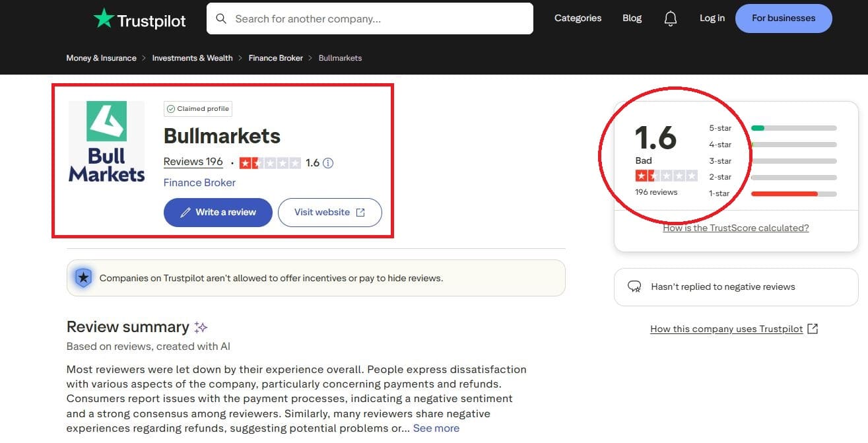This screenshot has height=443, width=868.
Task: Open How is the TrustScore calculated link
Action: tap(735, 228)
